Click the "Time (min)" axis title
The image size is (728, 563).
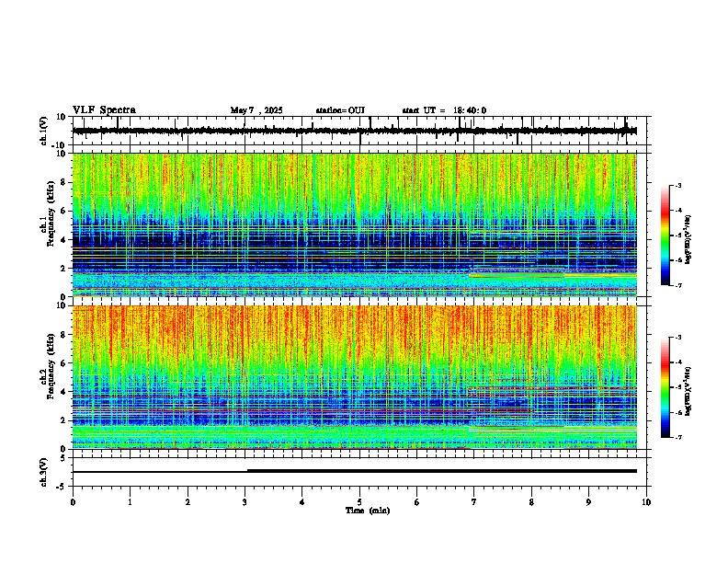[x=368, y=511]
